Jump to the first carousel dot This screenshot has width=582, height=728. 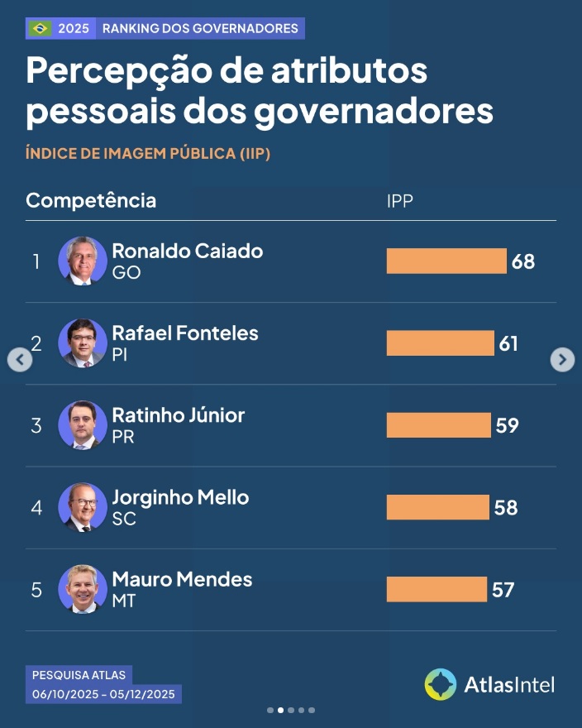click(270, 710)
